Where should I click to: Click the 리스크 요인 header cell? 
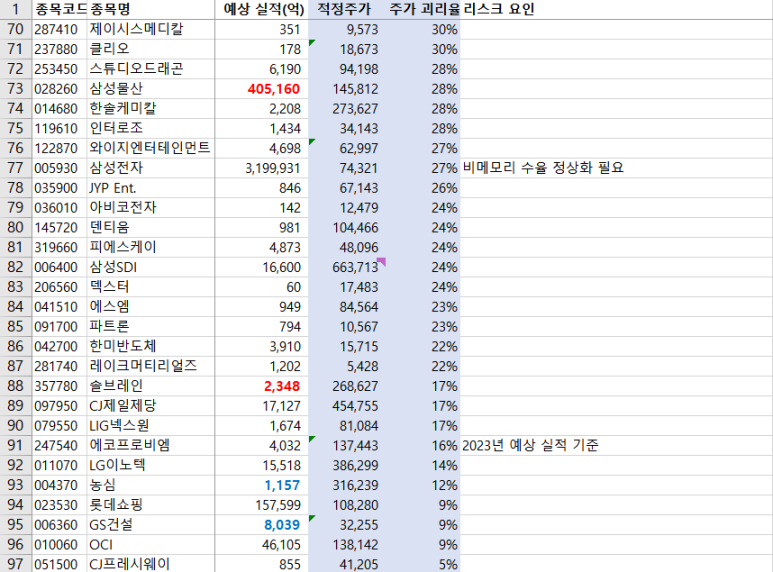616,9
